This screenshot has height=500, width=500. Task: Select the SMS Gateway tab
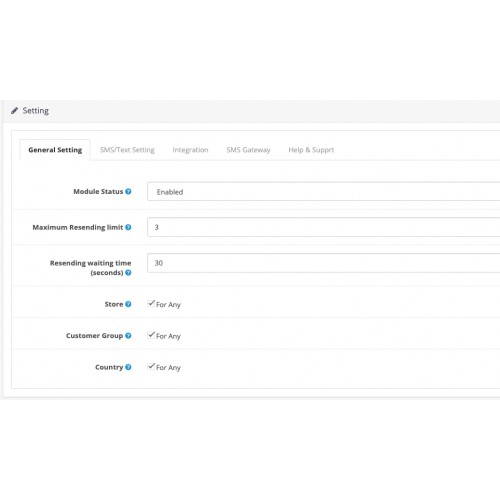248,150
